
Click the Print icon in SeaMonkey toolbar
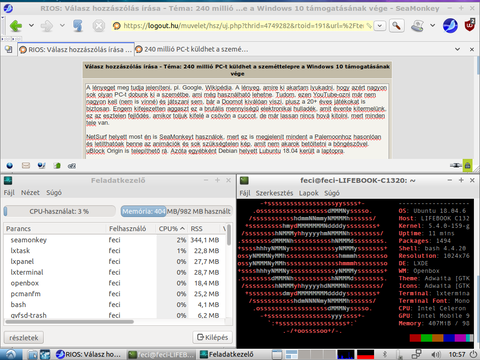(x=417, y=26)
